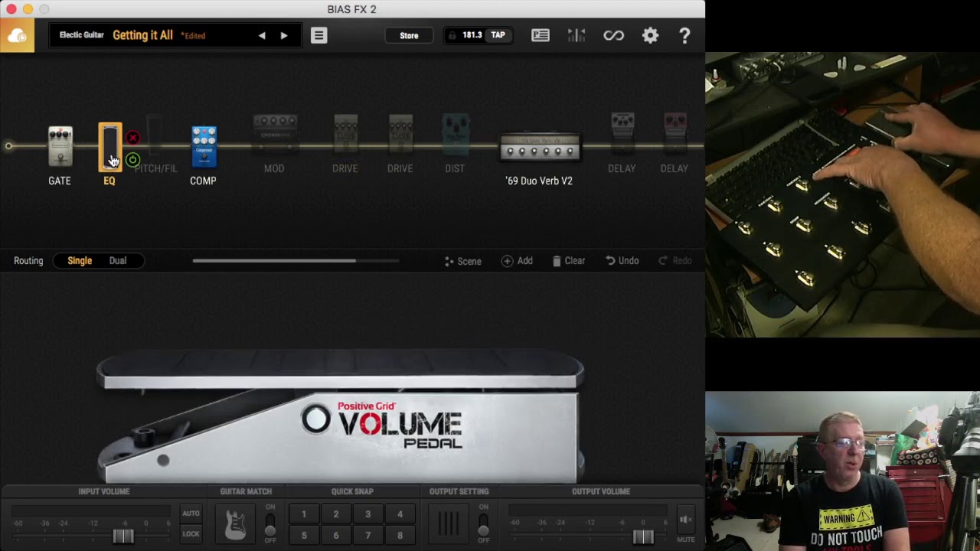Click the signal chain input node
Viewport: 980px width, 551px height.
[x=8, y=146]
